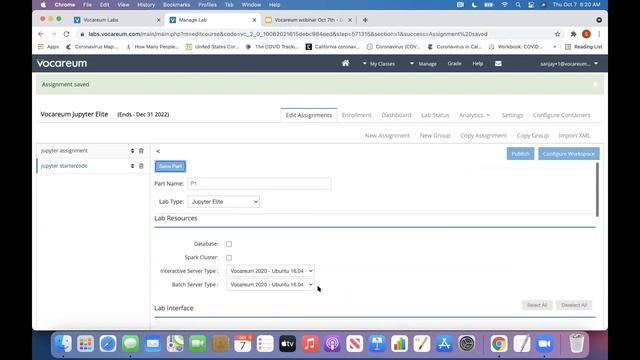The width and height of the screenshot is (640, 360).
Task: Click the Configure Workspace button
Action: [x=569, y=154]
